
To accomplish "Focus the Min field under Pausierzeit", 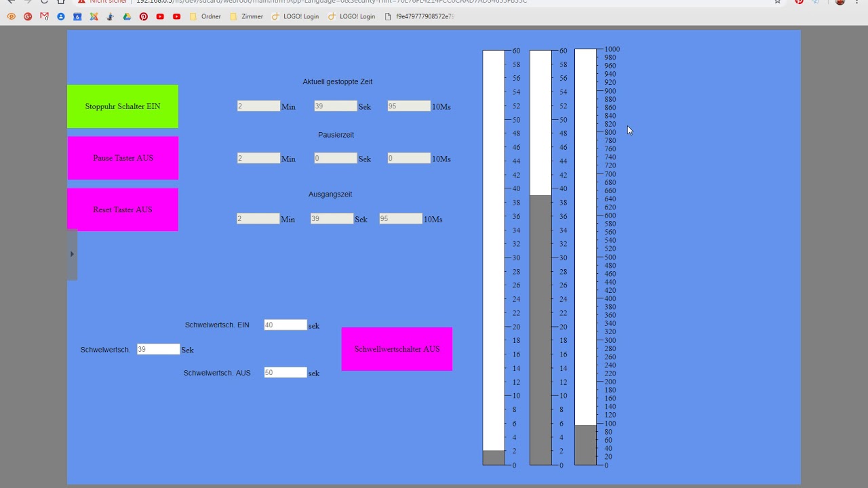I will click(x=258, y=158).
